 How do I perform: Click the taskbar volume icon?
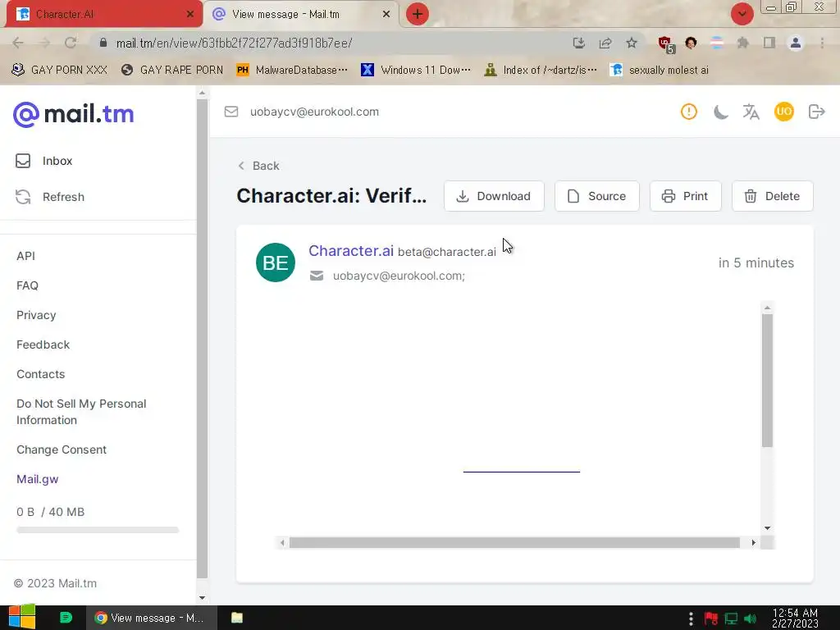tap(750, 619)
